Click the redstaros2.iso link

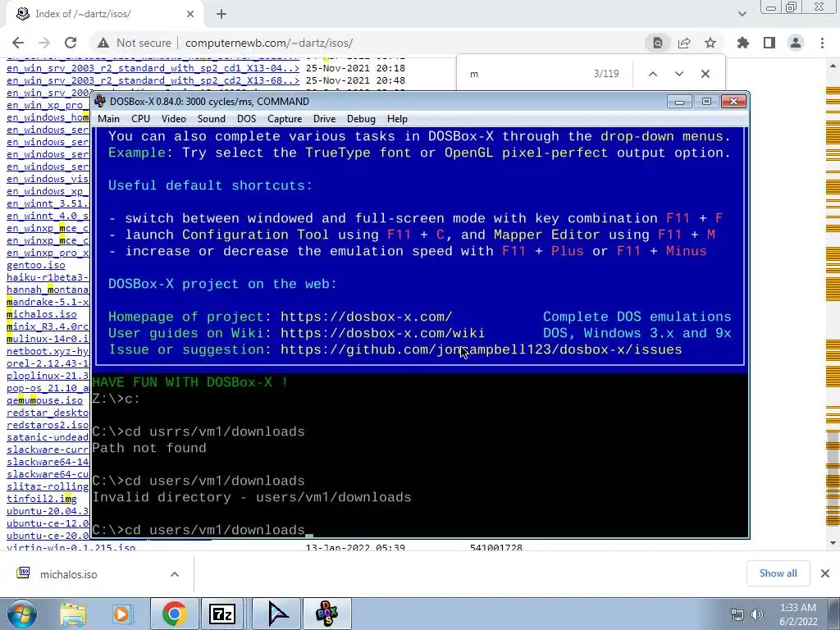[x=48, y=425]
